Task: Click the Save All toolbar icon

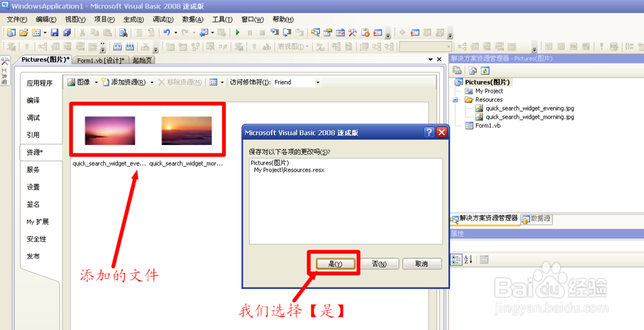Action: (x=67, y=32)
